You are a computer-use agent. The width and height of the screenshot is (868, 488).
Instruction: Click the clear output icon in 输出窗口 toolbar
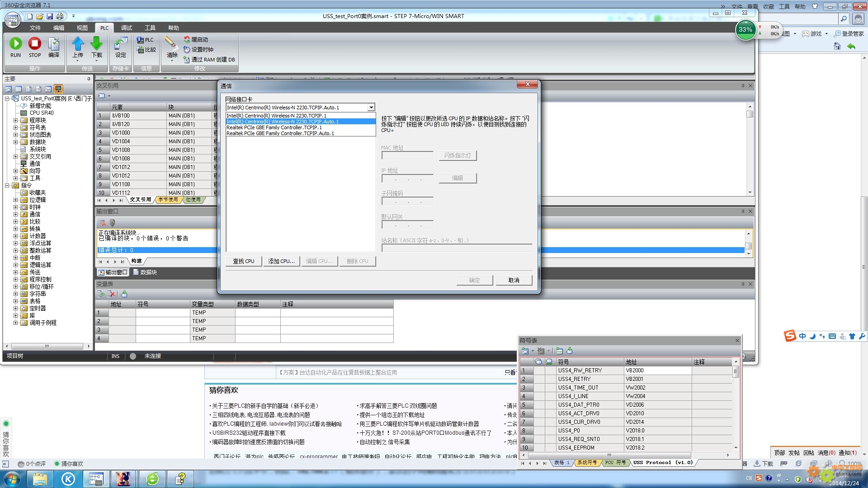[103, 223]
